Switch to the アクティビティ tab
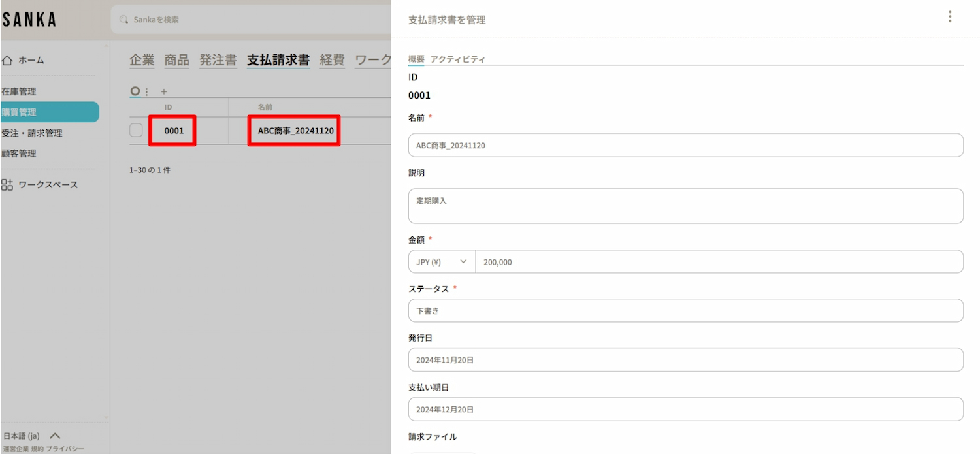 [x=457, y=59]
